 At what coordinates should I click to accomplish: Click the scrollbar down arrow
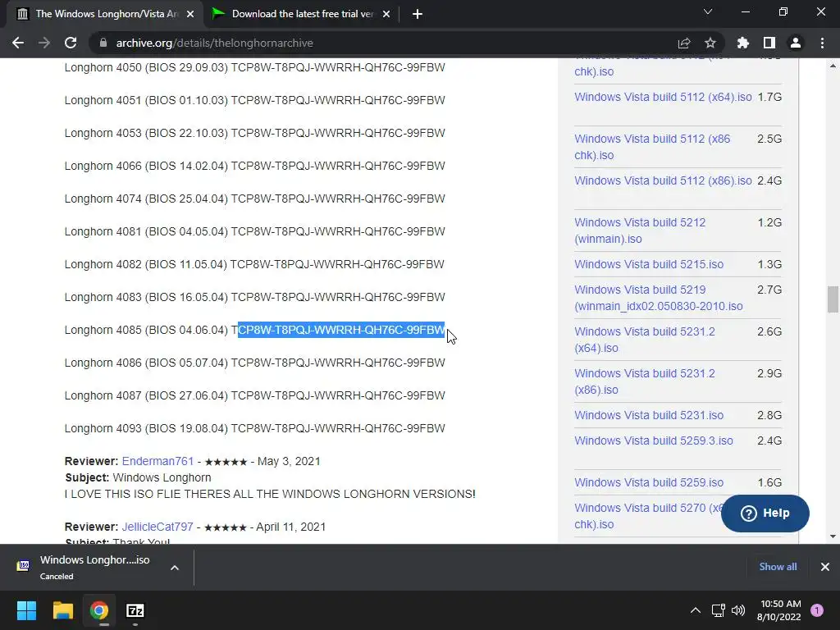pos(833,536)
